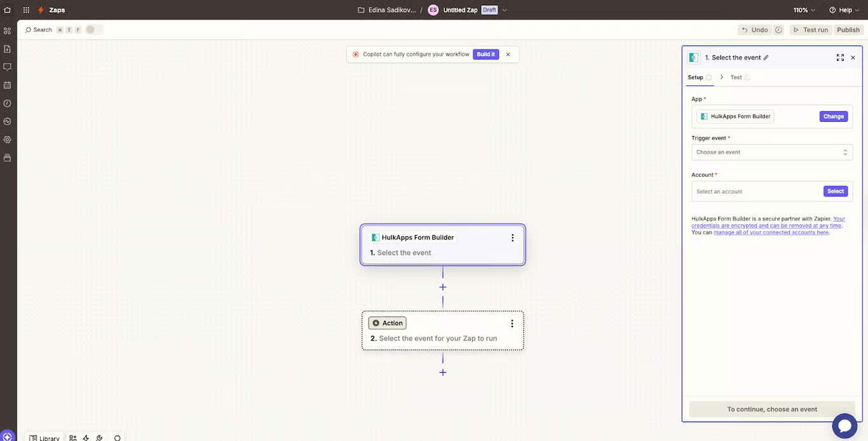Click the bottom toolbar swirl icon
Viewport: 868px width, 441px height.
[x=99, y=438]
